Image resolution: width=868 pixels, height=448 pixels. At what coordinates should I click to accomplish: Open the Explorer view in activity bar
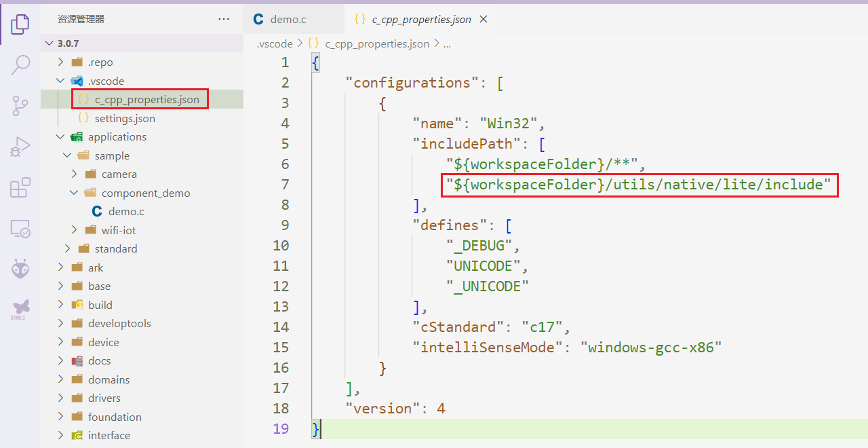click(x=20, y=24)
